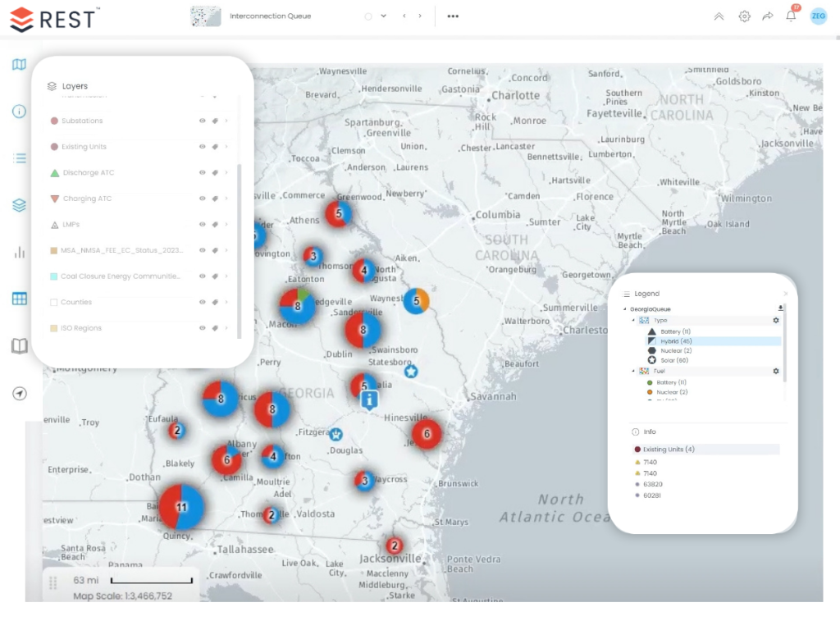Click the share arrow icon in header
This screenshot has width=840, height=630.
point(768,16)
